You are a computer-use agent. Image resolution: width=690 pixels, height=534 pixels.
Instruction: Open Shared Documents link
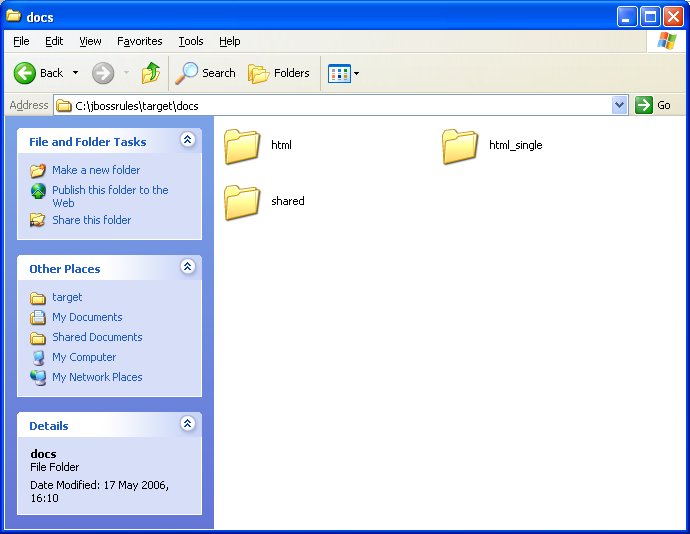(97, 337)
